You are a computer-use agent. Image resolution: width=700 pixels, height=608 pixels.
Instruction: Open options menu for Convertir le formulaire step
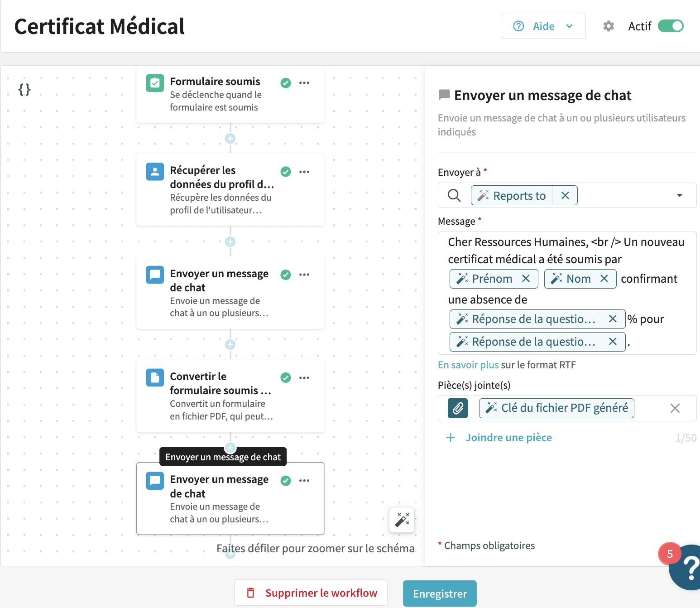[x=304, y=378]
